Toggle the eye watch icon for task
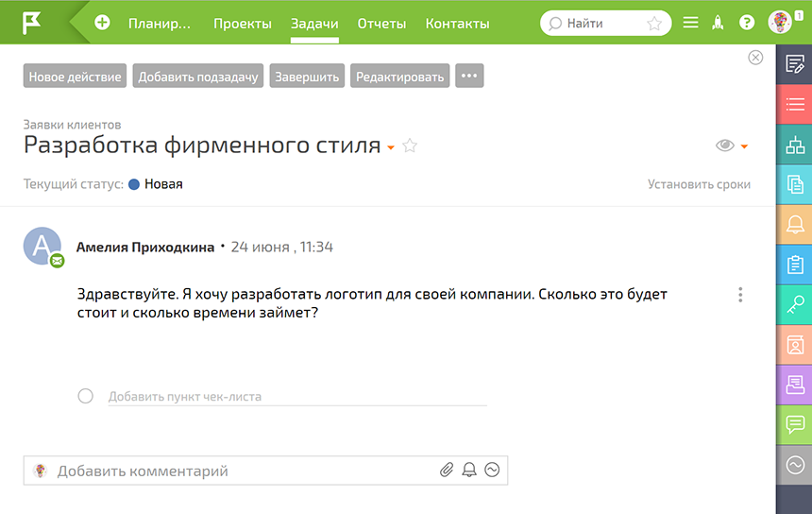The image size is (812, 514). pyautogui.click(x=724, y=146)
